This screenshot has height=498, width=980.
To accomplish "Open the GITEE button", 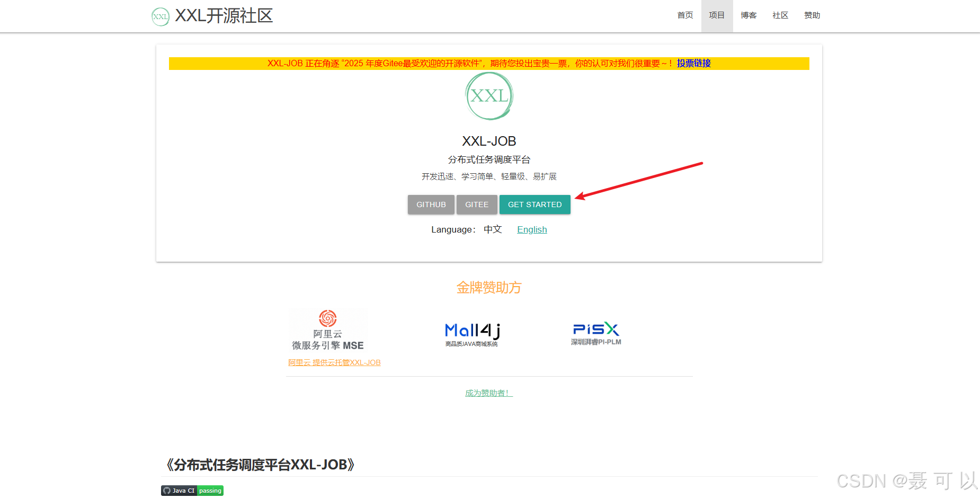I will point(477,204).
